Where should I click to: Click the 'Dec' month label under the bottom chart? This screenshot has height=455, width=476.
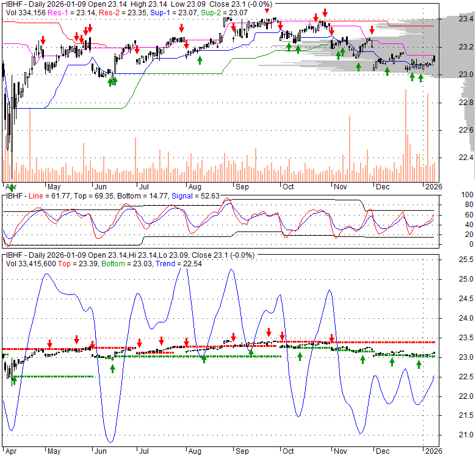(383, 451)
